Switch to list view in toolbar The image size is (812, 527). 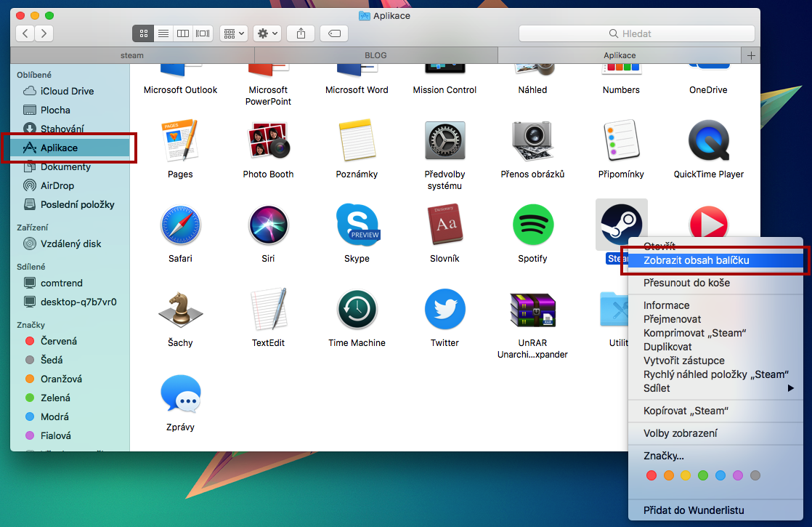point(163,33)
